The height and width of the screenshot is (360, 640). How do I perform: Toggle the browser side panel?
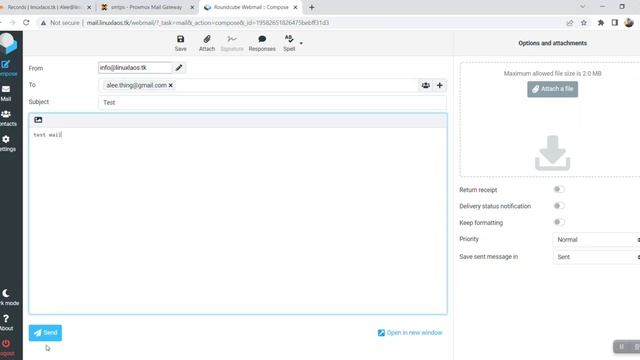click(615, 23)
